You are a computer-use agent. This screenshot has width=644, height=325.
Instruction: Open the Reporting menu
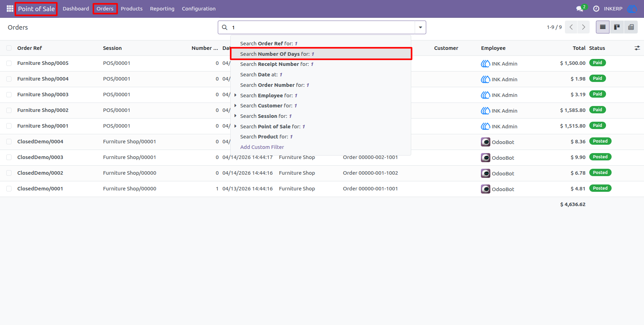(x=162, y=9)
